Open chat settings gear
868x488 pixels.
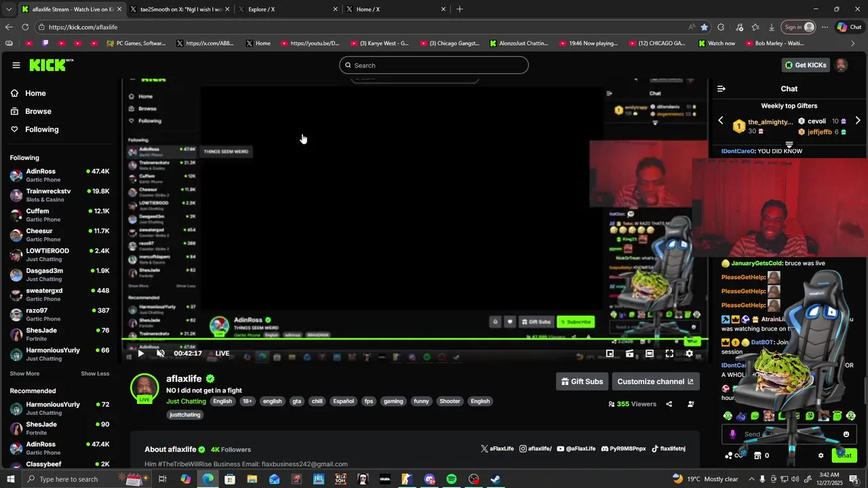point(821,455)
